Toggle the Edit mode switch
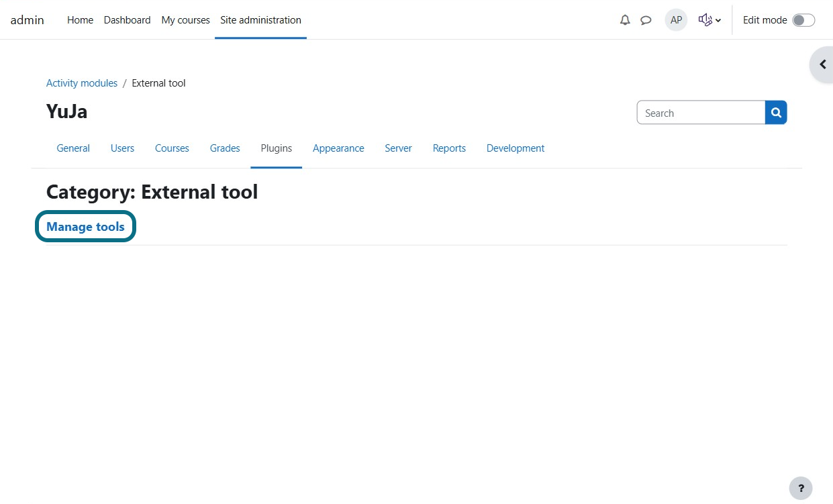 click(x=803, y=20)
